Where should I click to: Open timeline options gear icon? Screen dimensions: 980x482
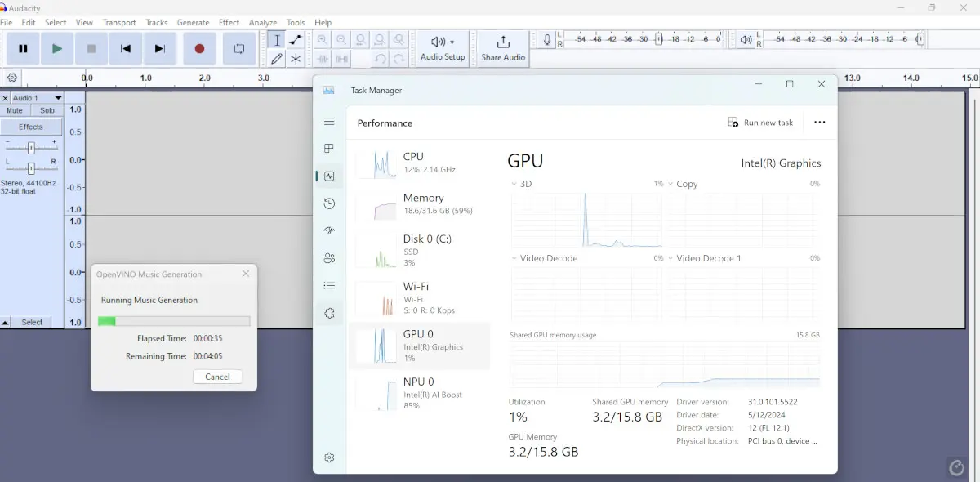coord(11,78)
